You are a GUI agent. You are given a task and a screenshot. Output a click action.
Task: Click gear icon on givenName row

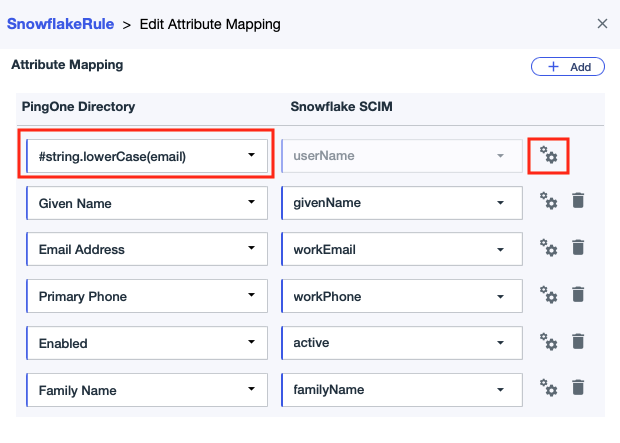tap(548, 202)
